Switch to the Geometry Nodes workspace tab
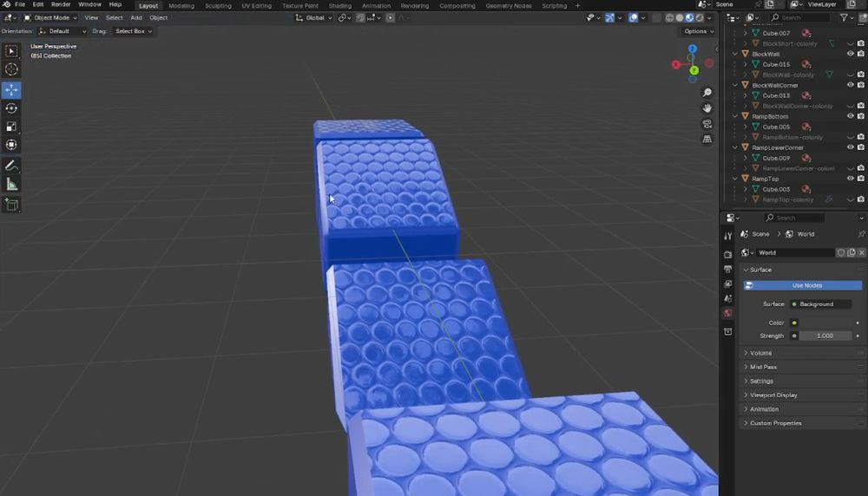 pyautogui.click(x=508, y=5)
